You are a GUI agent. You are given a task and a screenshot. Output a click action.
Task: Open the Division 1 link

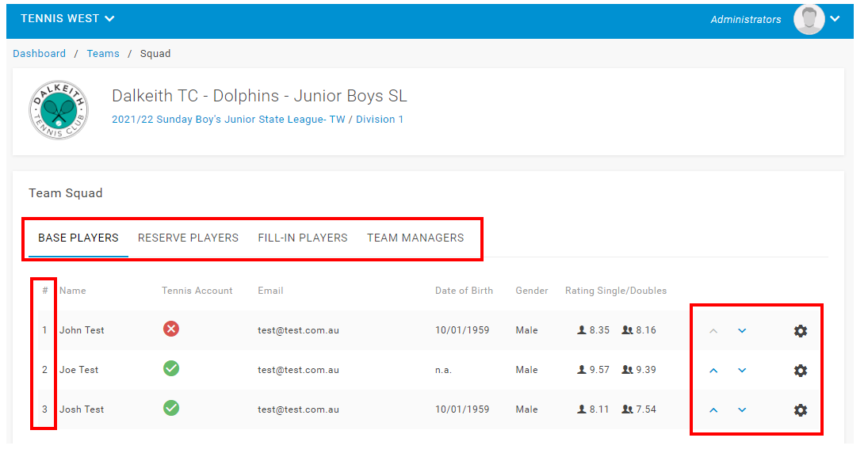point(380,120)
